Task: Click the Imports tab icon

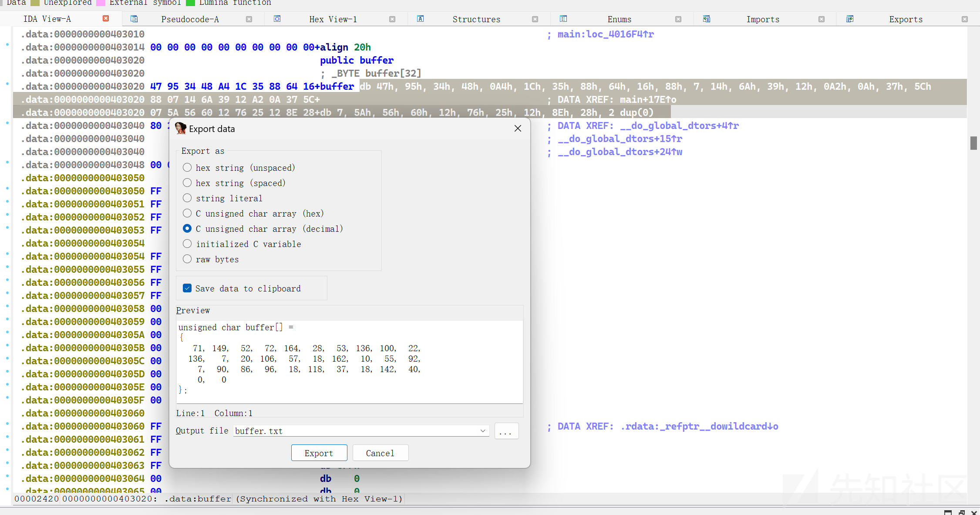Action: (707, 19)
